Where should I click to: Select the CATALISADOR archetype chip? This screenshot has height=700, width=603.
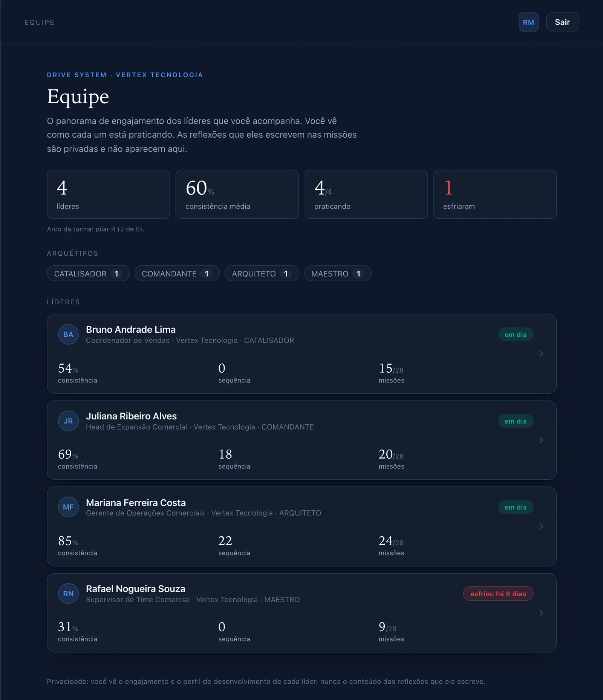(88, 273)
